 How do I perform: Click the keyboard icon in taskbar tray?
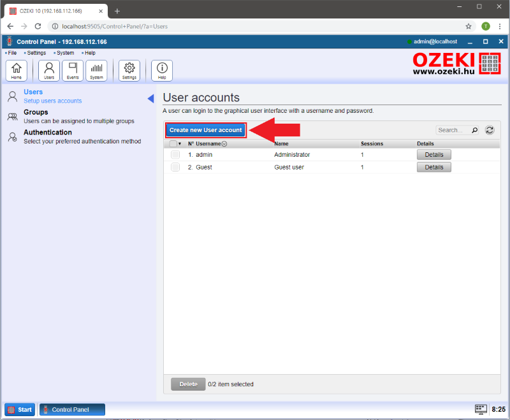coord(481,409)
